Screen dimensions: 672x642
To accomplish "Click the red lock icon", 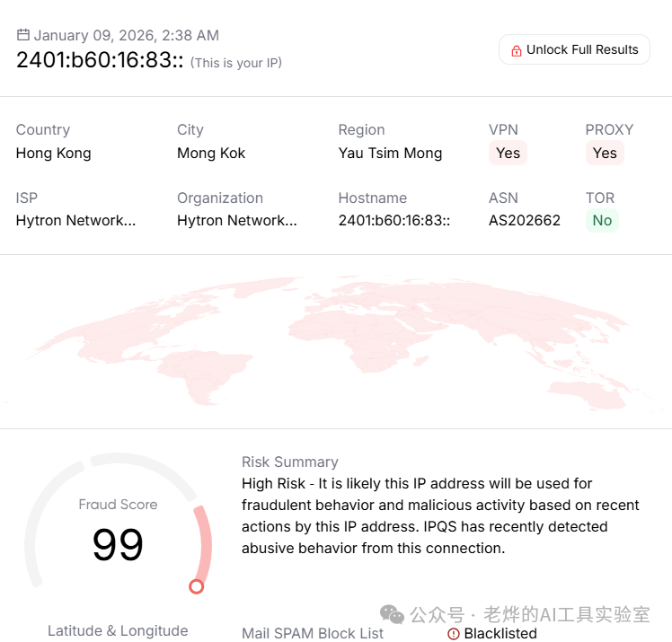I will 516,51.
